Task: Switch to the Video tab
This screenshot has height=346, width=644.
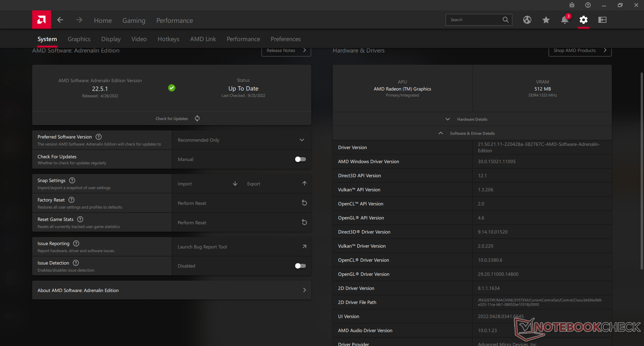Action: (x=139, y=39)
